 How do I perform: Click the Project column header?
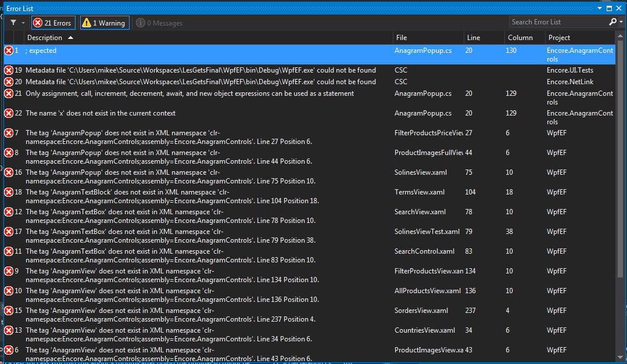pyautogui.click(x=558, y=37)
